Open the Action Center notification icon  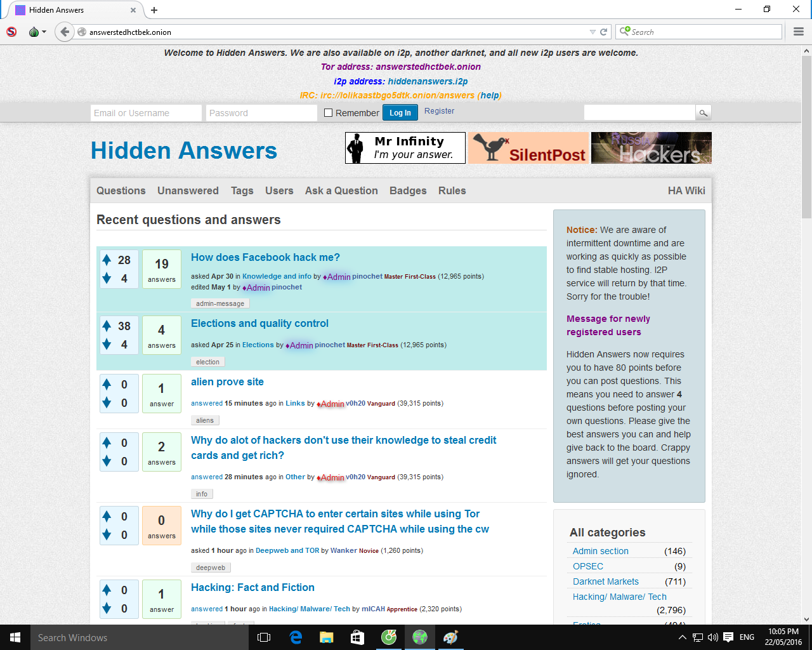tap(728, 637)
